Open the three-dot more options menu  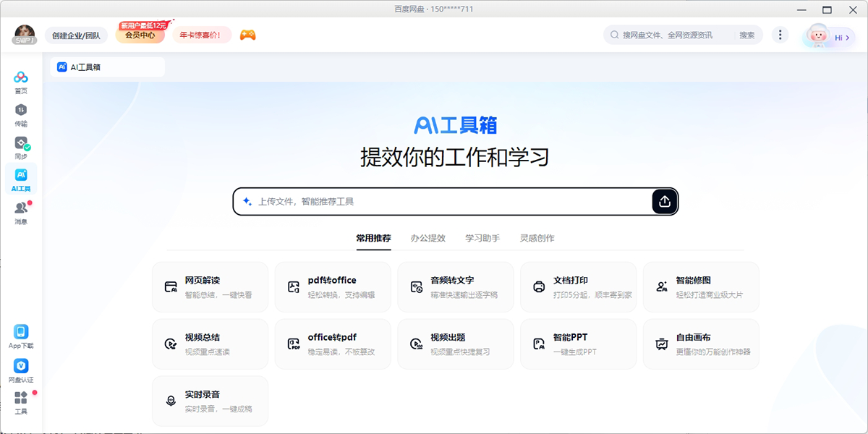(780, 35)
